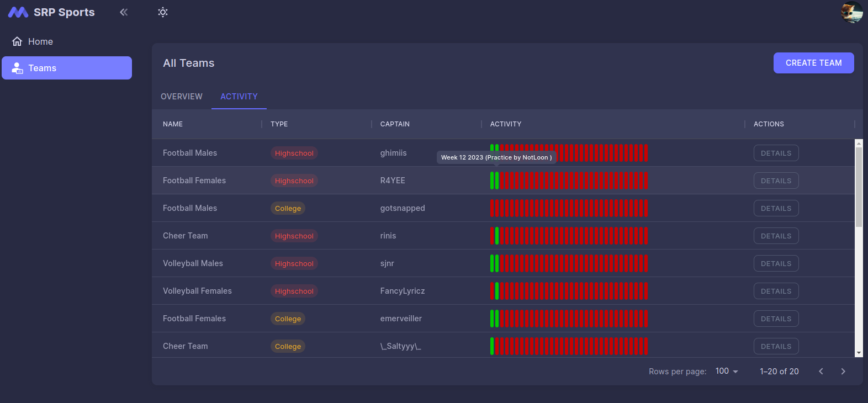Click the scroll down arrow of the table scrollbar

coord(859,353)
